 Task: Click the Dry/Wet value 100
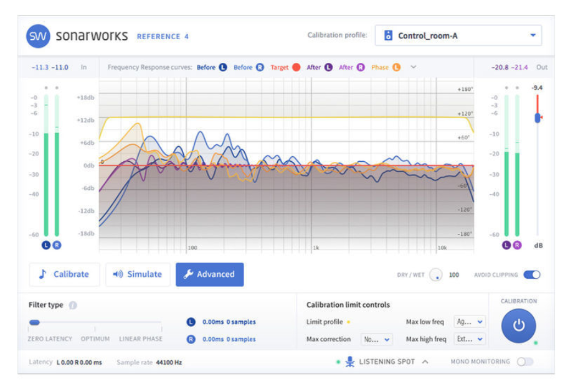coord(454,275)
